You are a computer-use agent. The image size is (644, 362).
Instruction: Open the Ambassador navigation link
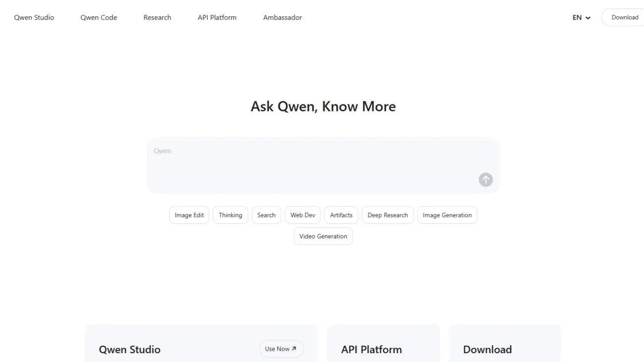tap(282, 17)
